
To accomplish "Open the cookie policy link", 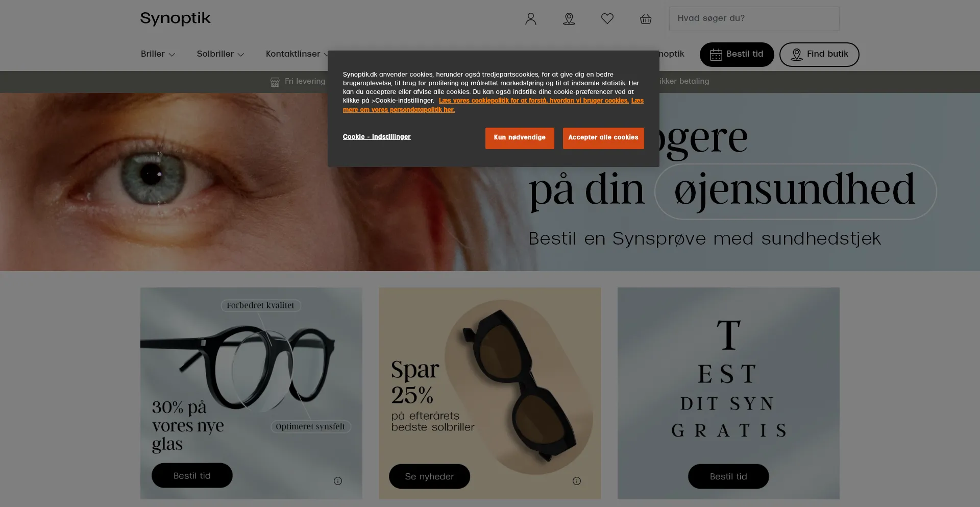I will click(x=533, y=101).
